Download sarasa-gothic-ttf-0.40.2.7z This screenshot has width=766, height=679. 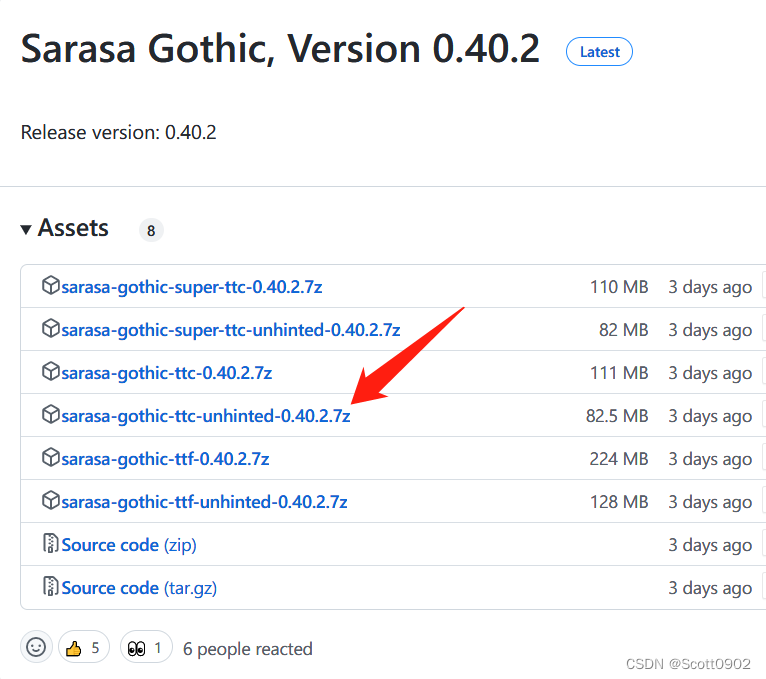[165, 459]
